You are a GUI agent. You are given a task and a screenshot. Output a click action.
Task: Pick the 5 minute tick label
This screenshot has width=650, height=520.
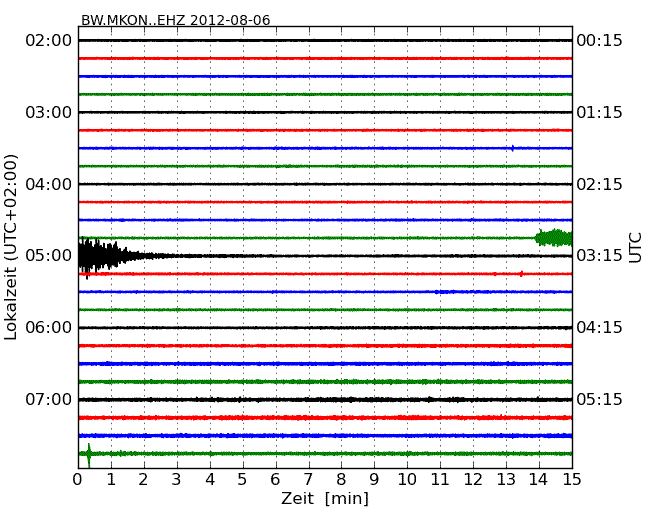243,480
